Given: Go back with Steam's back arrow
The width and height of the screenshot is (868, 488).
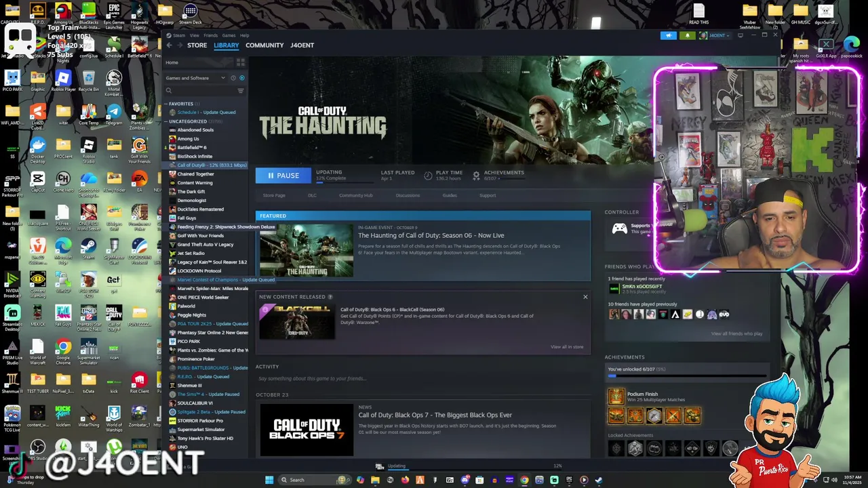Looking at the screenshot, I should (x=170, y=45).
